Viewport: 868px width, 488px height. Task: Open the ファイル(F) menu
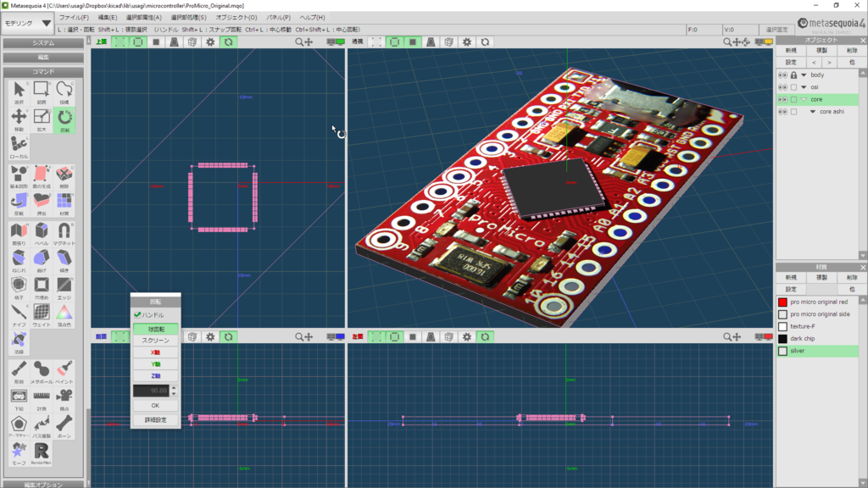coord(74,17)
